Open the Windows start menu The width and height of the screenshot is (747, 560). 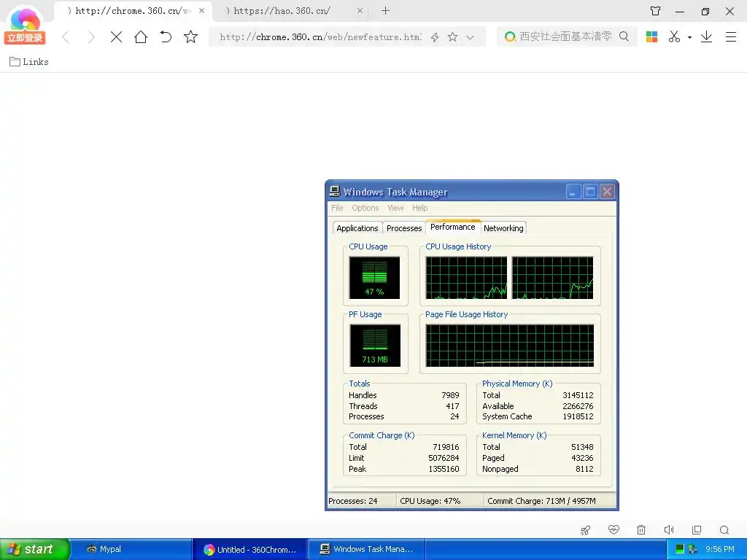[35, 549]
